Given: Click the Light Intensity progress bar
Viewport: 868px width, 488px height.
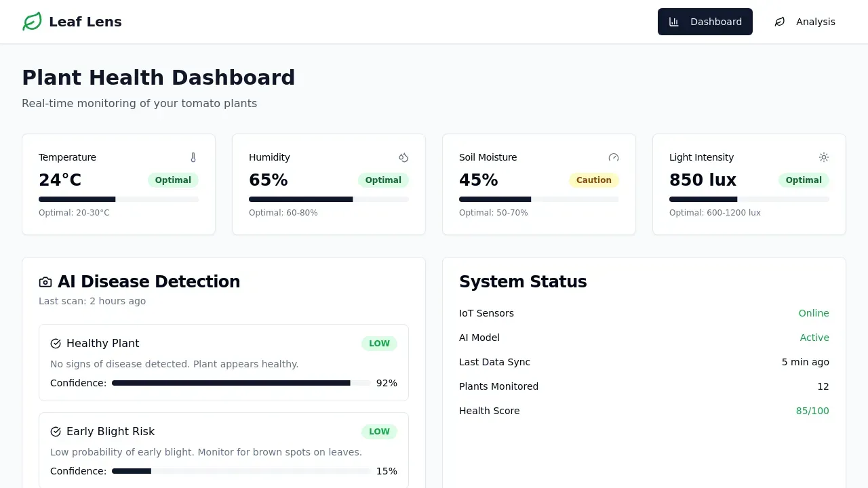Looking at the screenshot, I should click(x=749, y=199).
